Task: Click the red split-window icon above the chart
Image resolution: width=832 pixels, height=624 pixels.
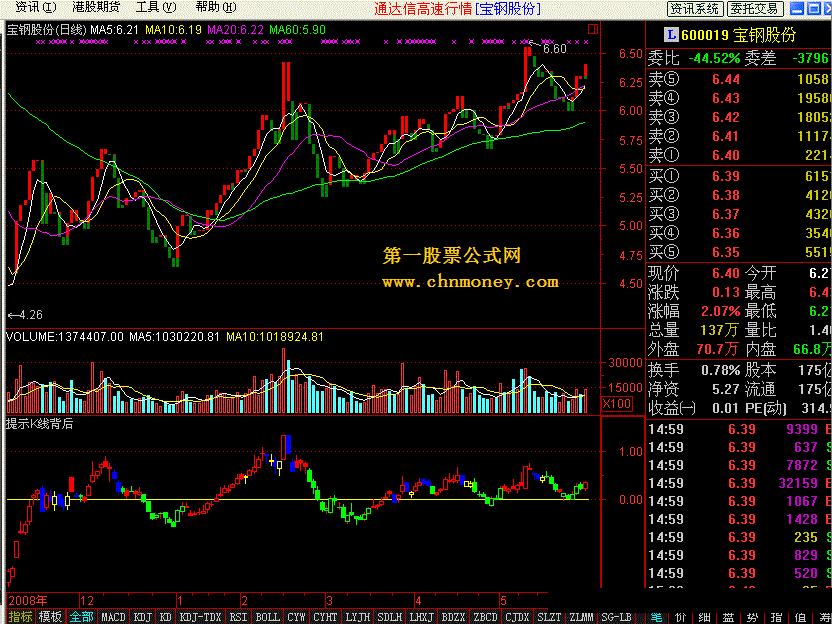Action: pyautogui.click(x=593, y=29)
